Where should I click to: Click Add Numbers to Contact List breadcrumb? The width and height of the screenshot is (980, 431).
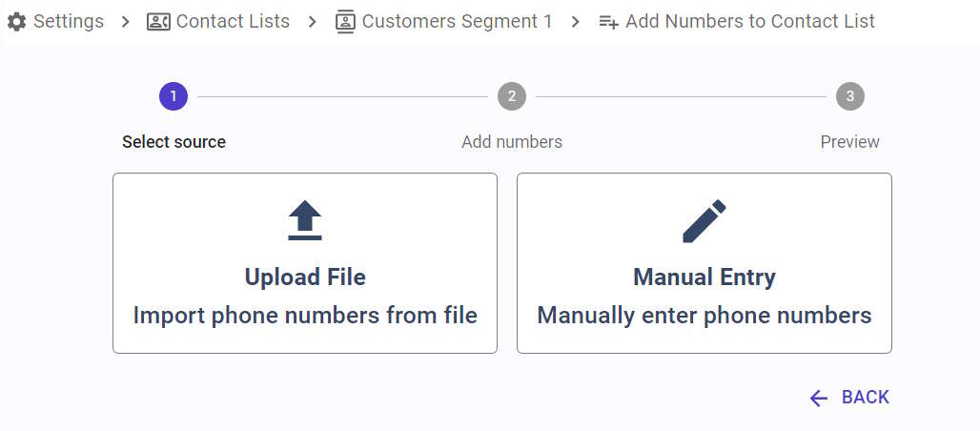750,21
